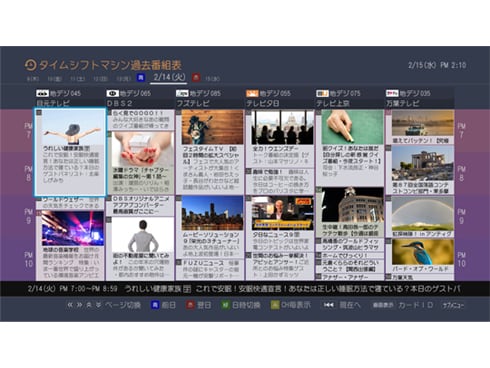Click the red 赤 button after 2/14
The width and height of the screenshot is (490, 368).
[196, 78]
